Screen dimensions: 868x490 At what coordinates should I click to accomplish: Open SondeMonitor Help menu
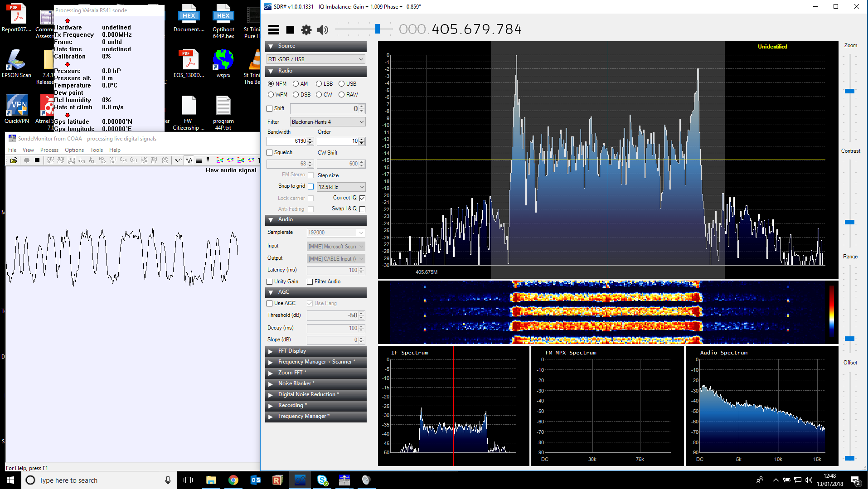pos(115,150)
